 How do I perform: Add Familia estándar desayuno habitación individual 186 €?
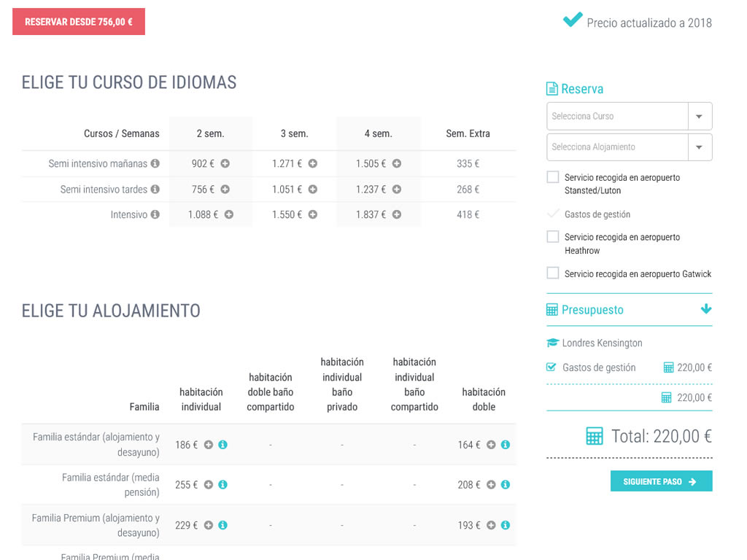(x=209, y=445)
